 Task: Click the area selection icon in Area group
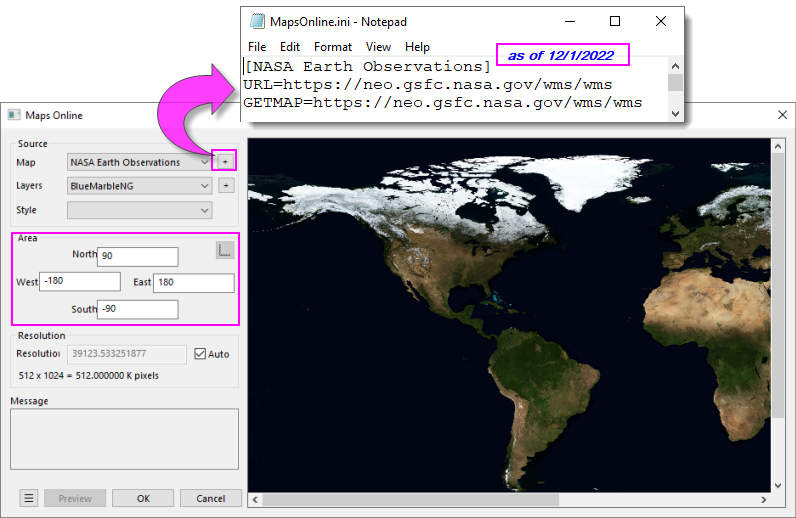point(225,250)
